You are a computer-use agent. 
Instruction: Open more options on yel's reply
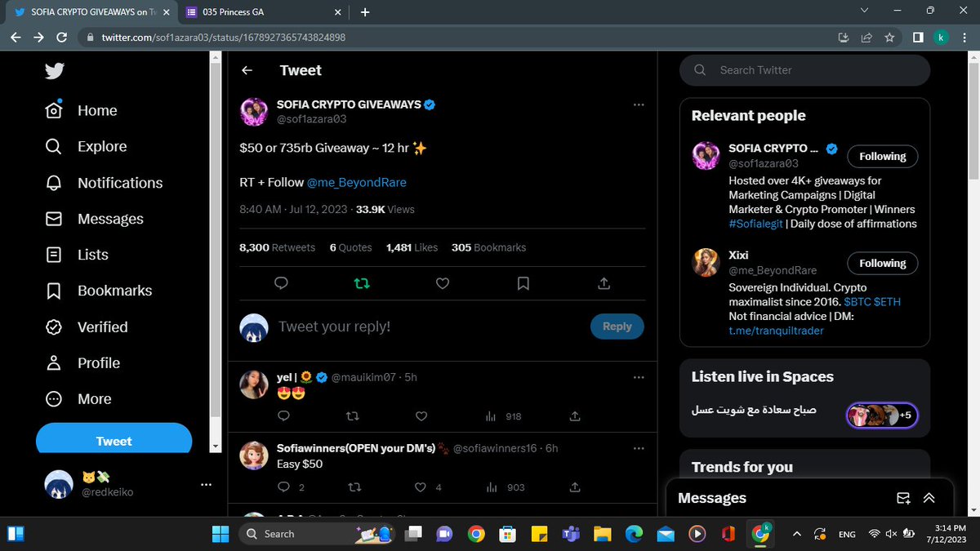click(639, 377)
